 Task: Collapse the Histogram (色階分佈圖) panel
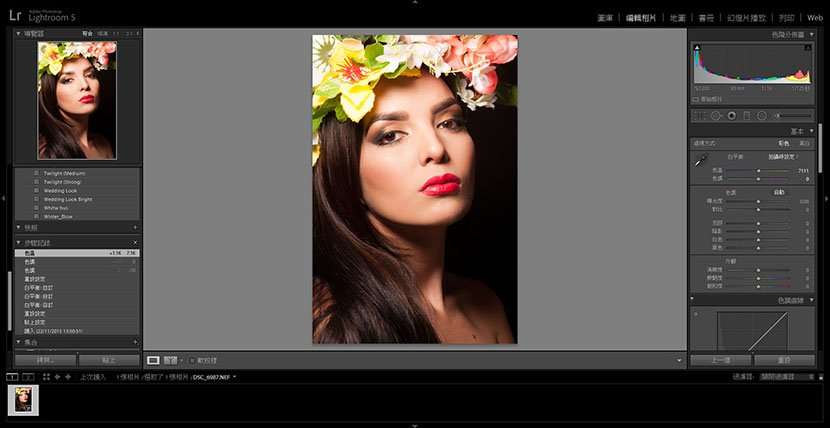click(812, 34)
